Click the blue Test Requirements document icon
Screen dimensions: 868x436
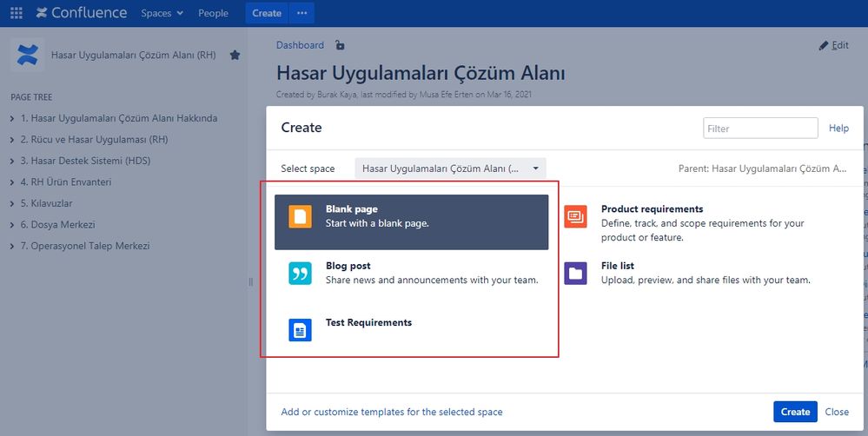point(300,330)
